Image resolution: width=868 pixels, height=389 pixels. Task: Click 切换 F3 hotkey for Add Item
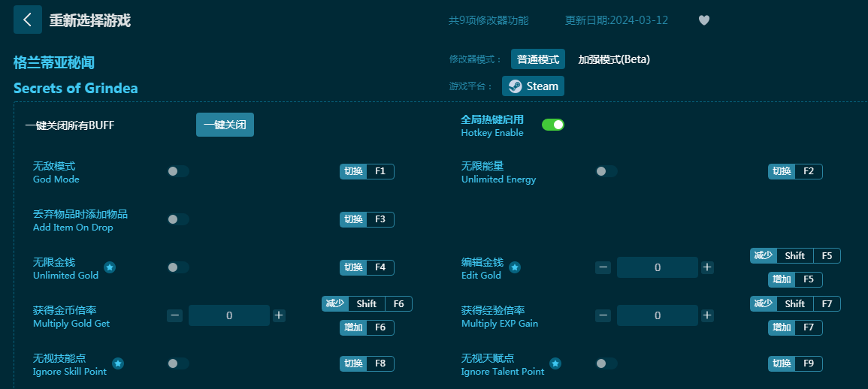click(x=367, y=220)
